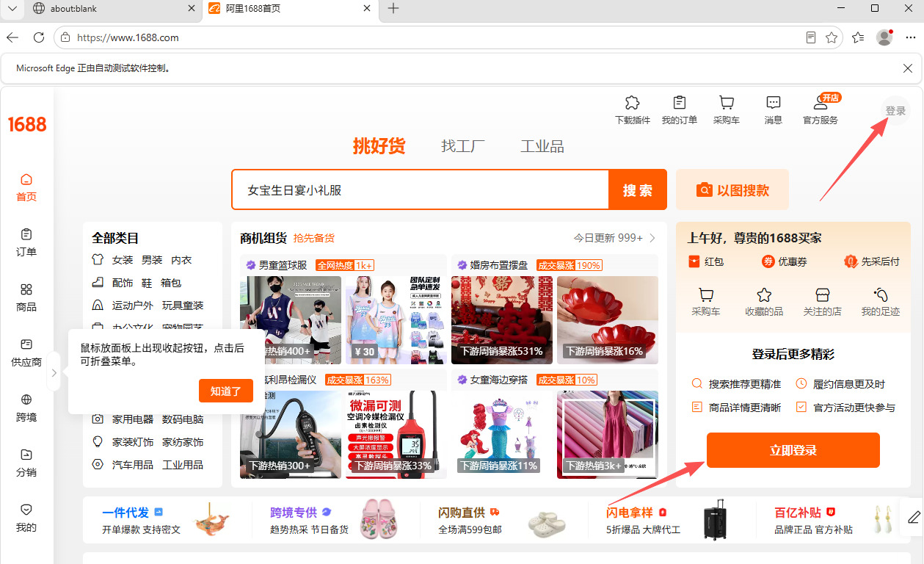This screenshot has width=924, height=564.
Task: Click the 立即登录 button
Action: click(793, 450)
